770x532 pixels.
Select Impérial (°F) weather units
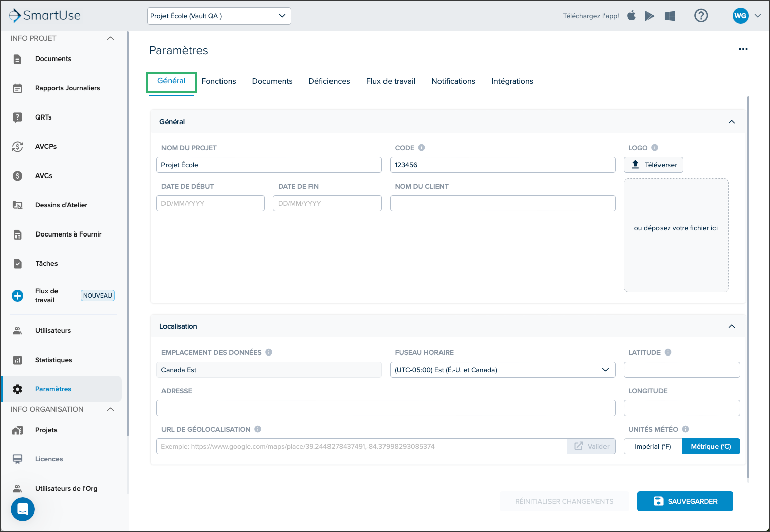pyautogui.click(x=653, y=446)
